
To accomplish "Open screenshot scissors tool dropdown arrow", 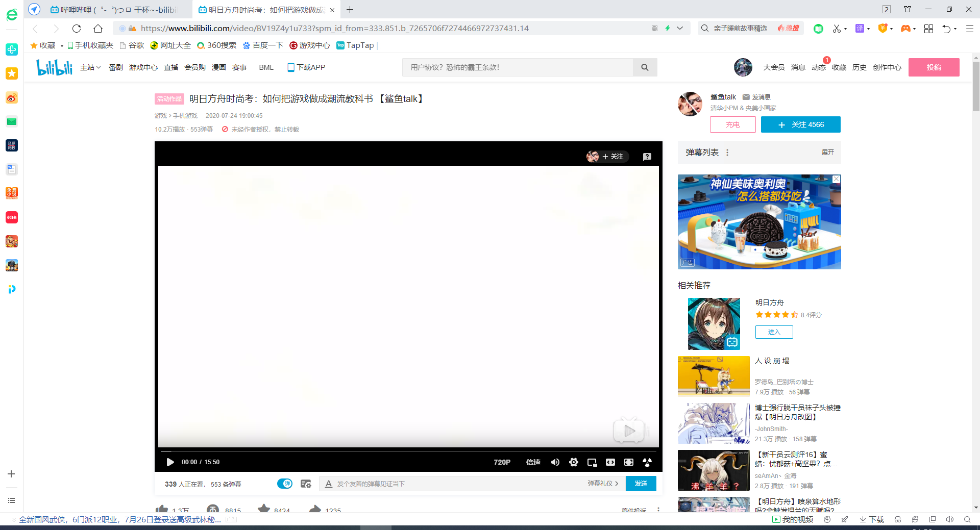I will click(846, 29).
